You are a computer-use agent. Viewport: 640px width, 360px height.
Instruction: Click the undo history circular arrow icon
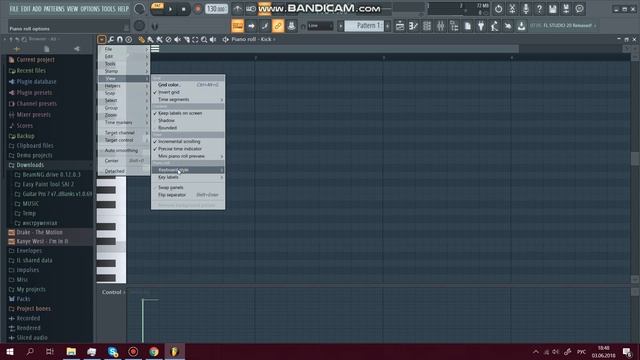point(498,9)
